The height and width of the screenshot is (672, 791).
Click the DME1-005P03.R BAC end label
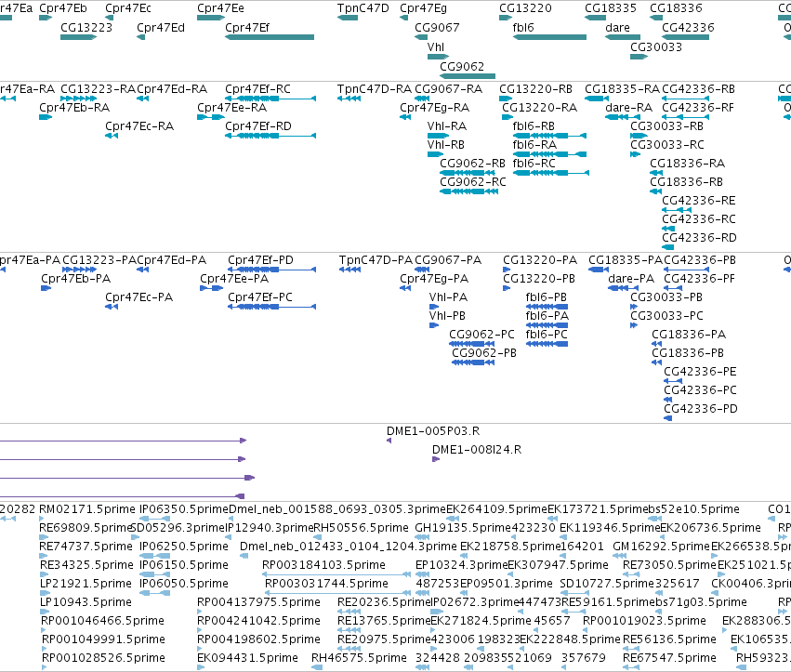tap(433, 431)
